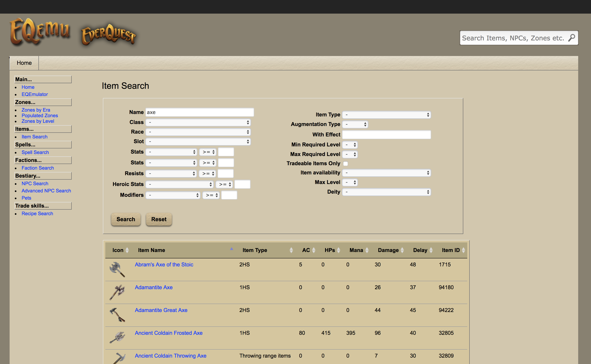
Task: Click the Adamantite Axe item icon
Action: pos(117,292)
